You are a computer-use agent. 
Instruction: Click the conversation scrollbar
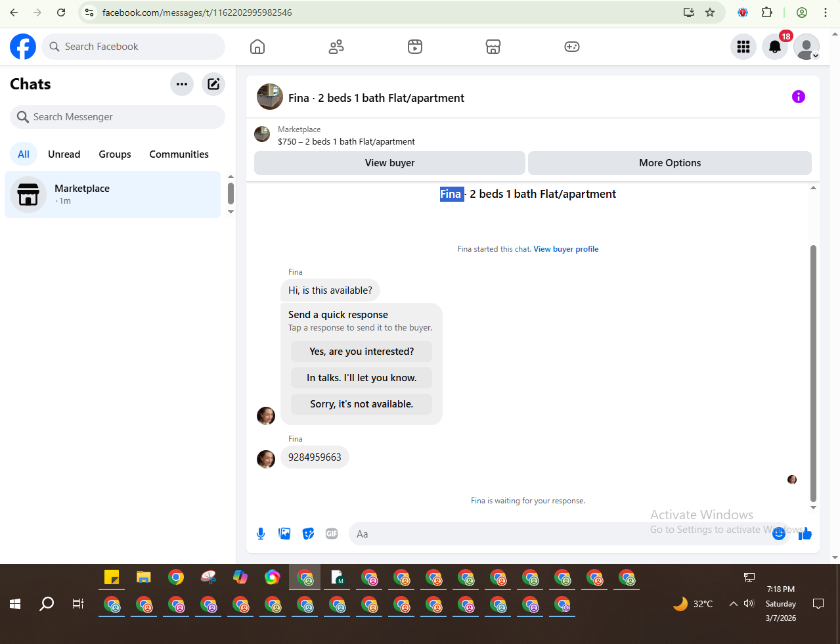pos(813,373)
